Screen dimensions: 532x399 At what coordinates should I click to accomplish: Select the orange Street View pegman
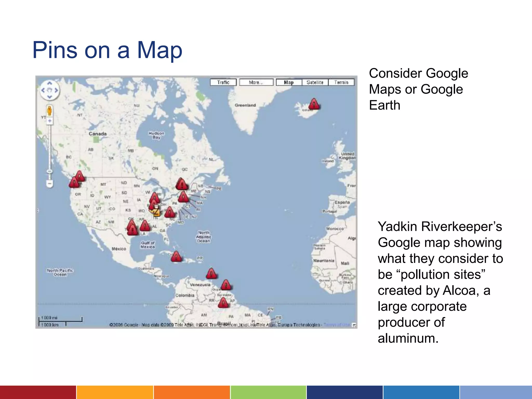point(49,111)
